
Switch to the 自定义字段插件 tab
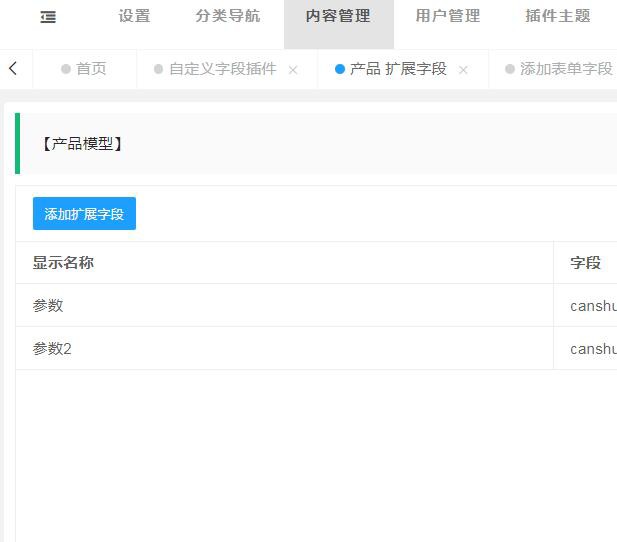point(222,69)
